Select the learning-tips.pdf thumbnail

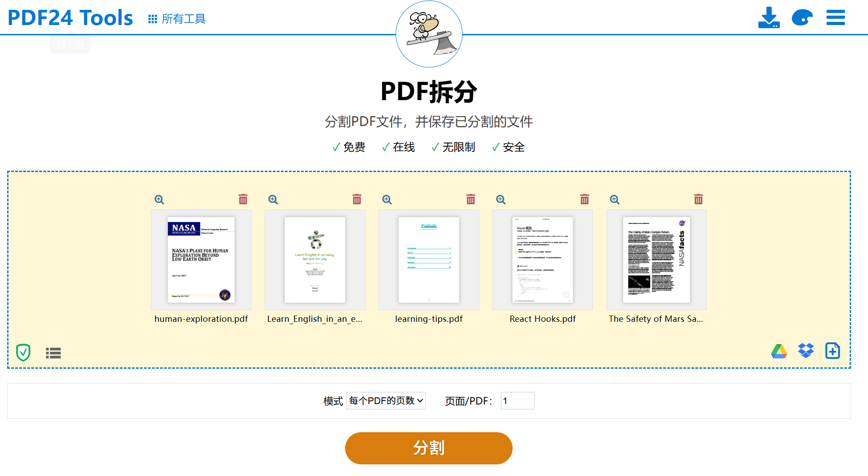click(428, 260)
